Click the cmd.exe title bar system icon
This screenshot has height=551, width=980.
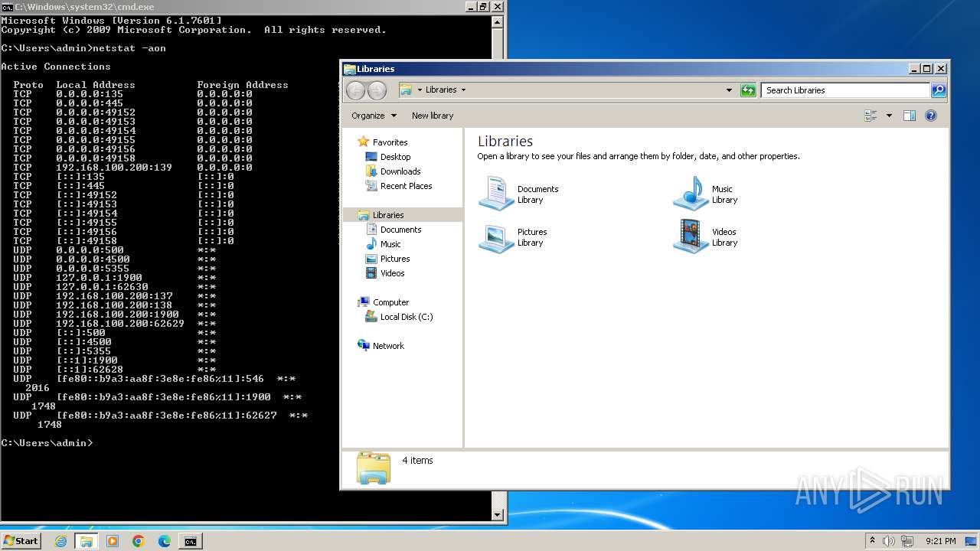(7, 7)
